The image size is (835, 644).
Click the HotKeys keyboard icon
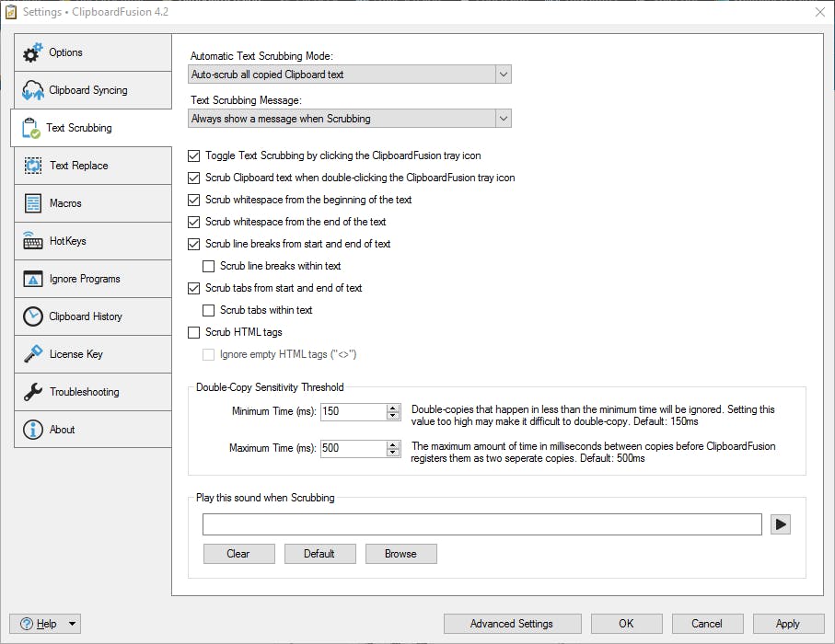coord(33,241)
